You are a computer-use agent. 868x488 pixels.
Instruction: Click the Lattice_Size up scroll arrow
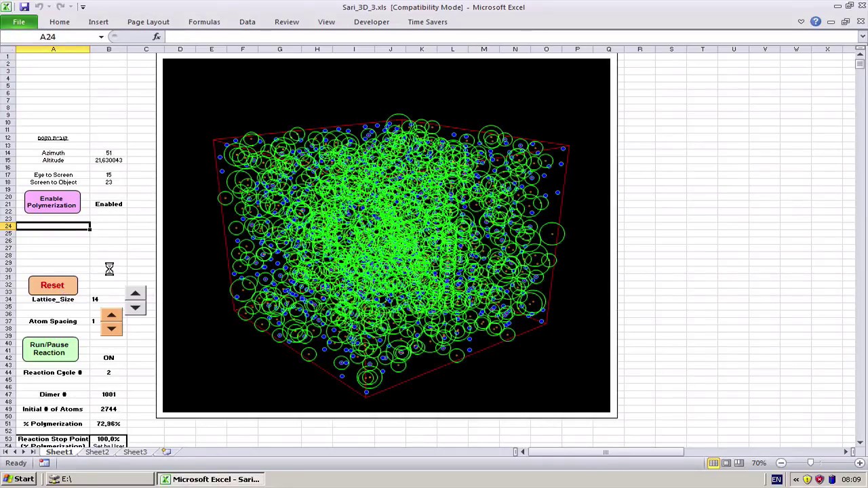(135, 293)
